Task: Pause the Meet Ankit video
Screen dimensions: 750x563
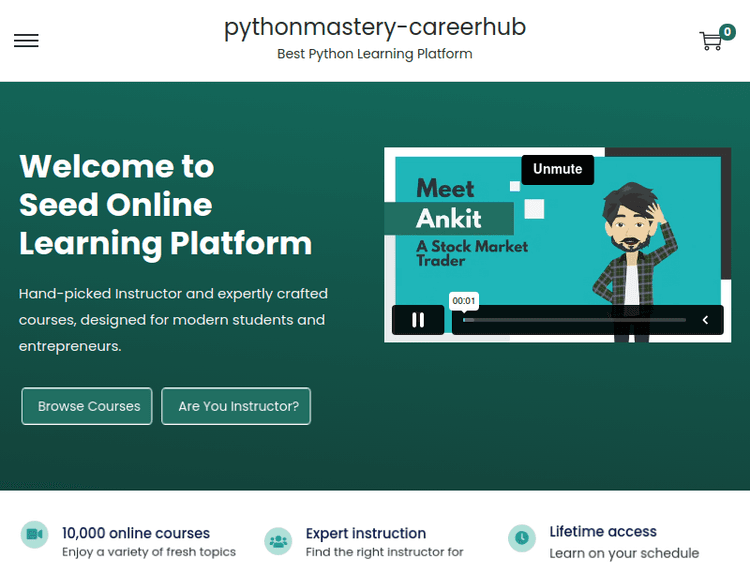Action: (x=418, y=320)
